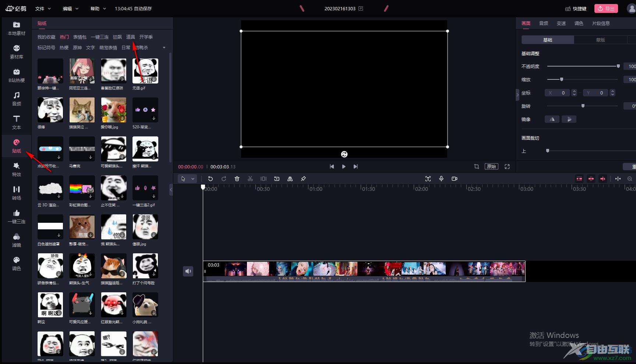The width and height of the screenshot is (636, 364).
Task: Open the 本地素材 local media panel
Action: (17, 28)
